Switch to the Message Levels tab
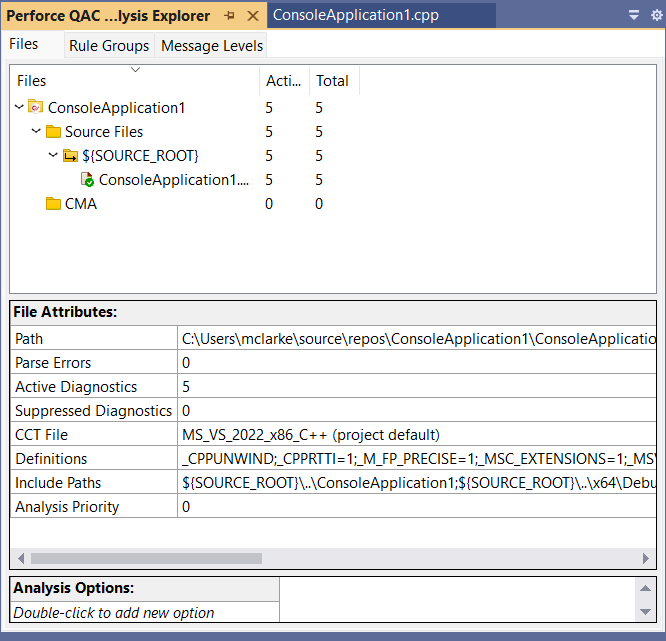 click(212, 46)
